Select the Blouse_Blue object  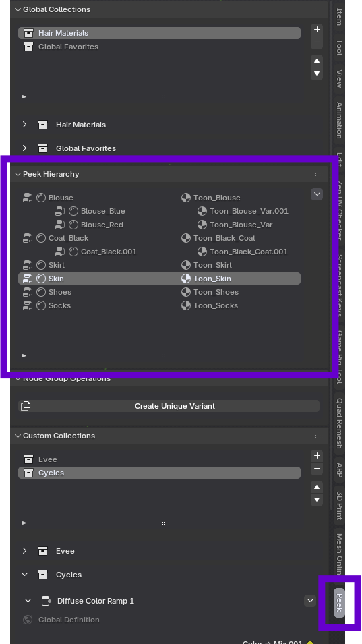tap(102, 211)
